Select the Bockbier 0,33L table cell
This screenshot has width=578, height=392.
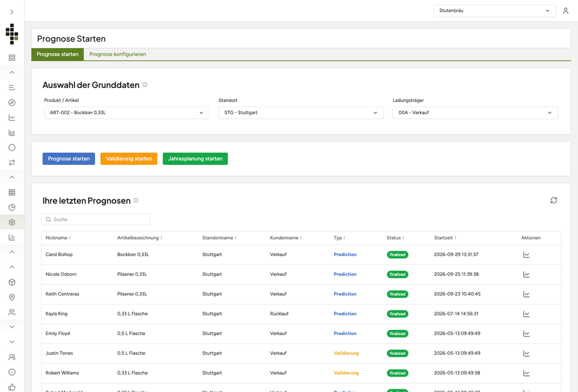(x=133, y=255)
